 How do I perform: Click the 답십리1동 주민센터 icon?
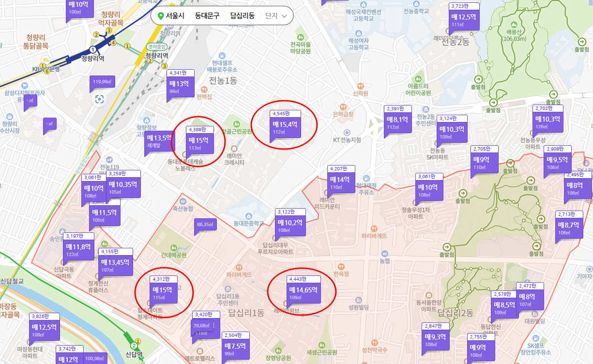click(228, 288)
